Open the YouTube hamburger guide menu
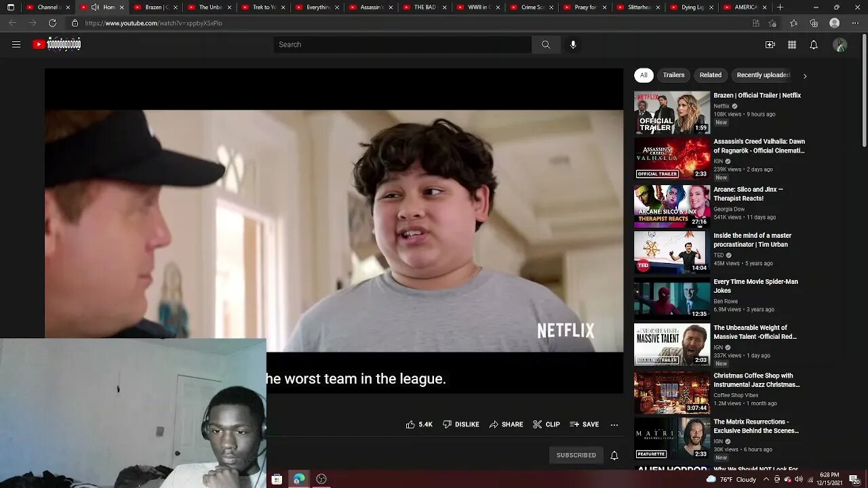The image size is (868, 488). coord(16,45)
